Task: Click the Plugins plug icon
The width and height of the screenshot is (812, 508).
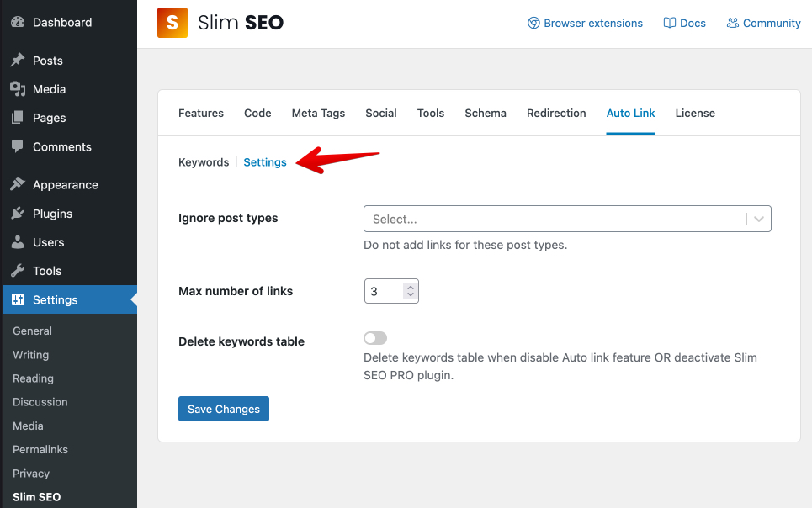Action: click(x=18, y=214)
